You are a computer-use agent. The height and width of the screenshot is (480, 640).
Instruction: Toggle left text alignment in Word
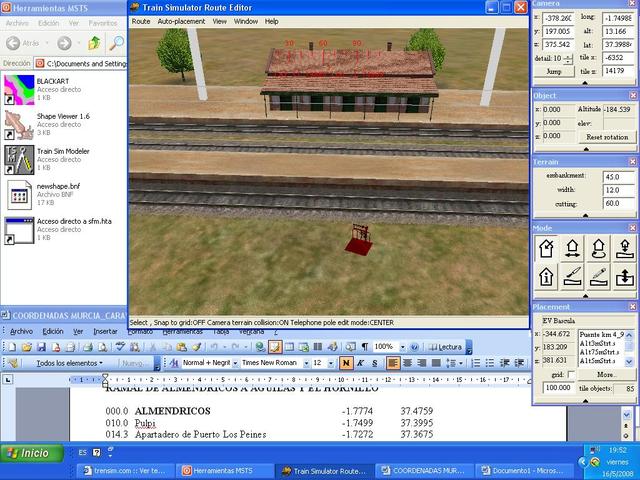coord(393,363)
